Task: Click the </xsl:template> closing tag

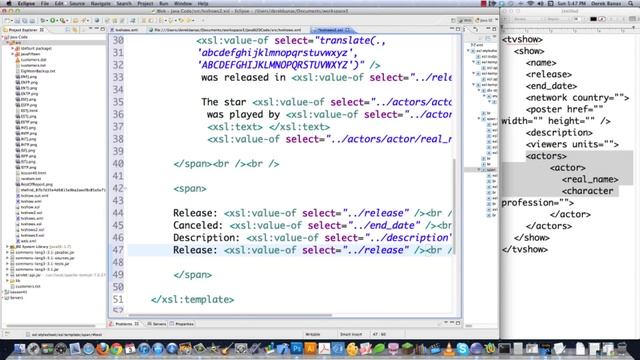Action: click(192, 300)
